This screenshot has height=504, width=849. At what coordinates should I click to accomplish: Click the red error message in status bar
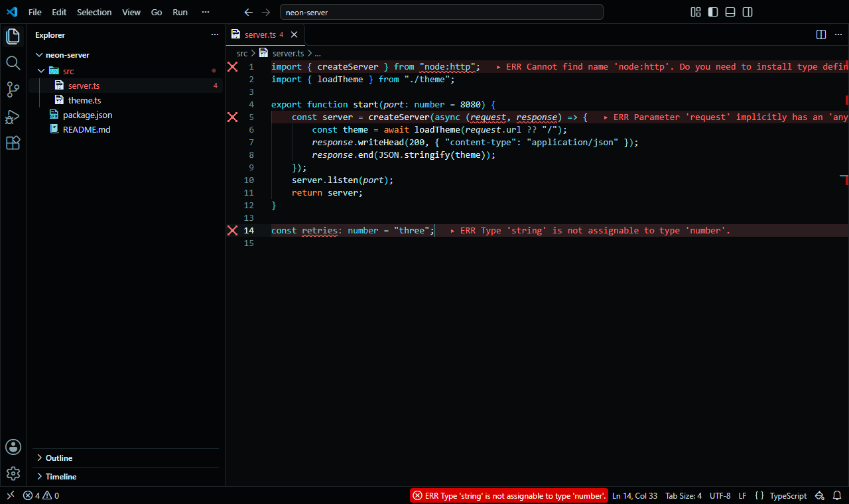click(x=509, y=495)
